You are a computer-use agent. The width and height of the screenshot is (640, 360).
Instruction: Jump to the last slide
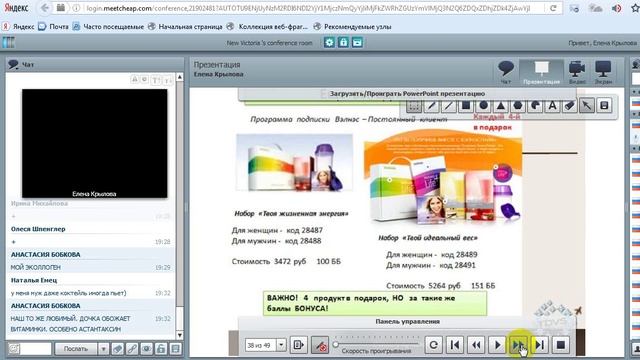point(540,345)
